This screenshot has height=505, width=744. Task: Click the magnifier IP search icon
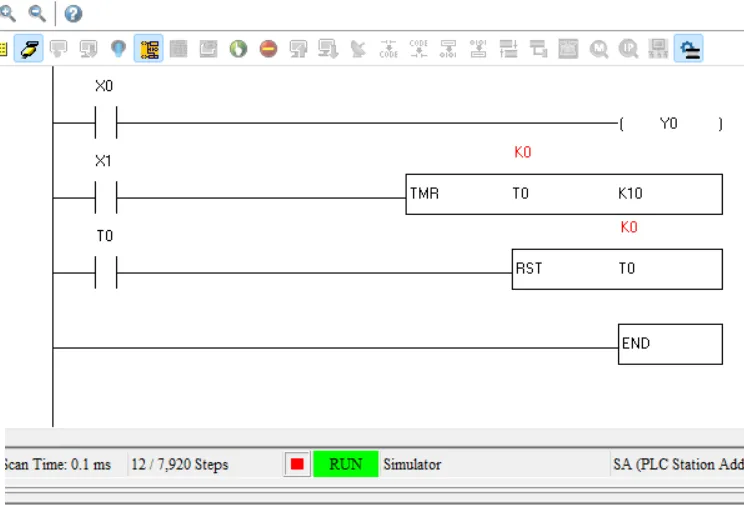pyautogui.click(x=629, y=48)
